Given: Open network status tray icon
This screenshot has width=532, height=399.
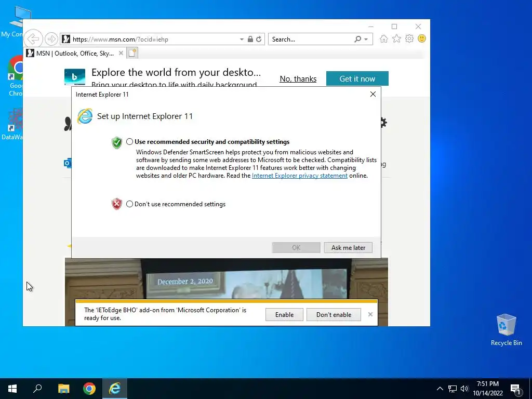Looking at the screenshot, I should tap(453, 389).
